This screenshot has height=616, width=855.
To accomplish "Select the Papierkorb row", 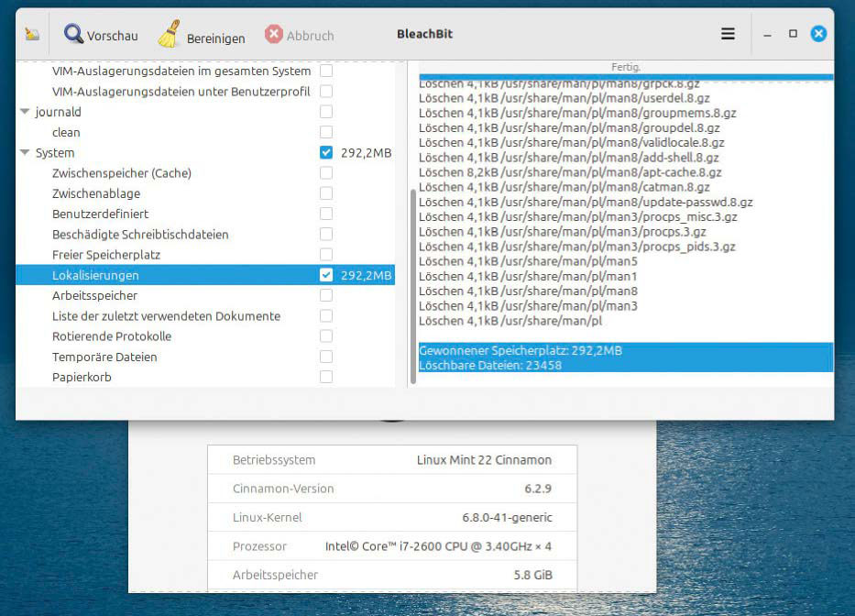I will (x=82, y=377).
